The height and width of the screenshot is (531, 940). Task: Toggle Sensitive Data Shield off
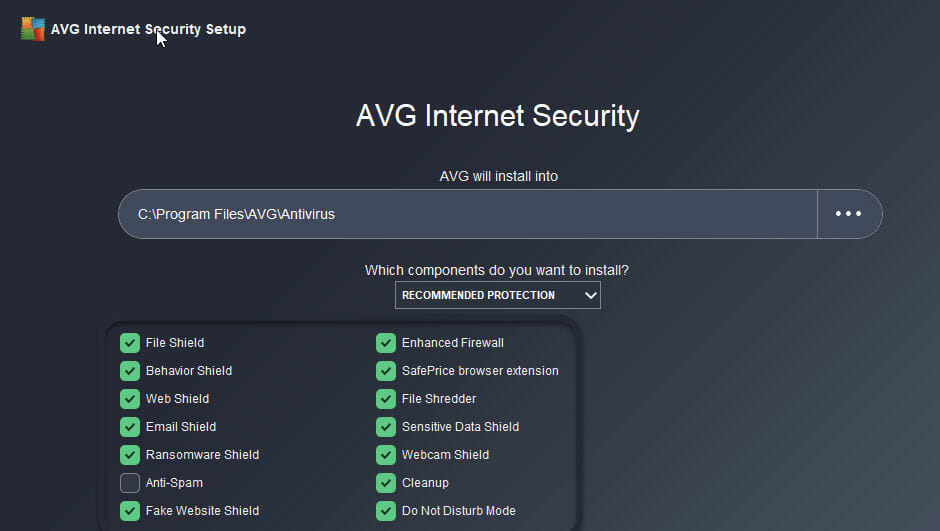click(x=386, y=427)
